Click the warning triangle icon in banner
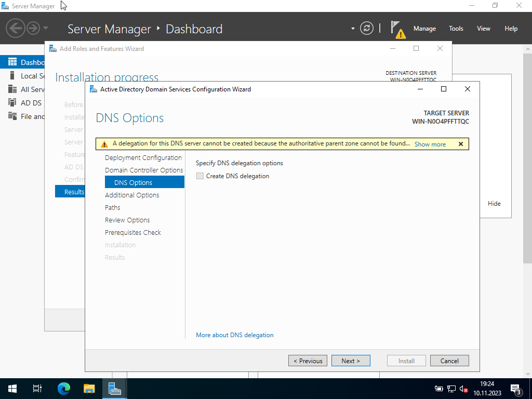 pyautogui.click(x=104, y=144)
